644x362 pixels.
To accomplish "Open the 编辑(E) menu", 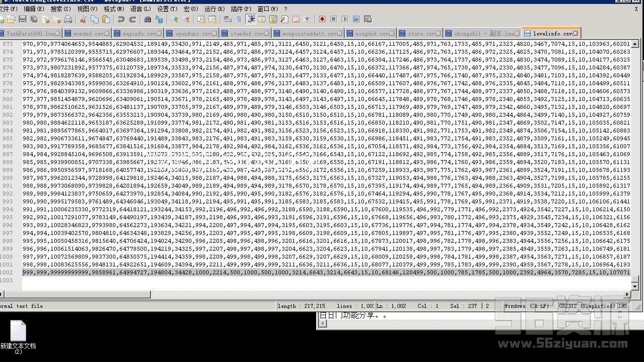I will 34,8.
